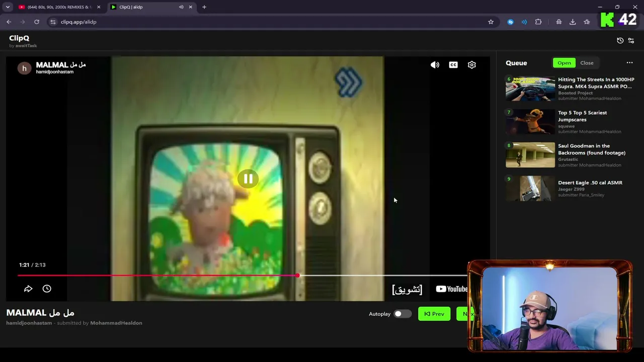This screenshot has width=644, height=362.
Task: Click the hamidjoonhastam channel avatar
Action: [x=24, y=68]
